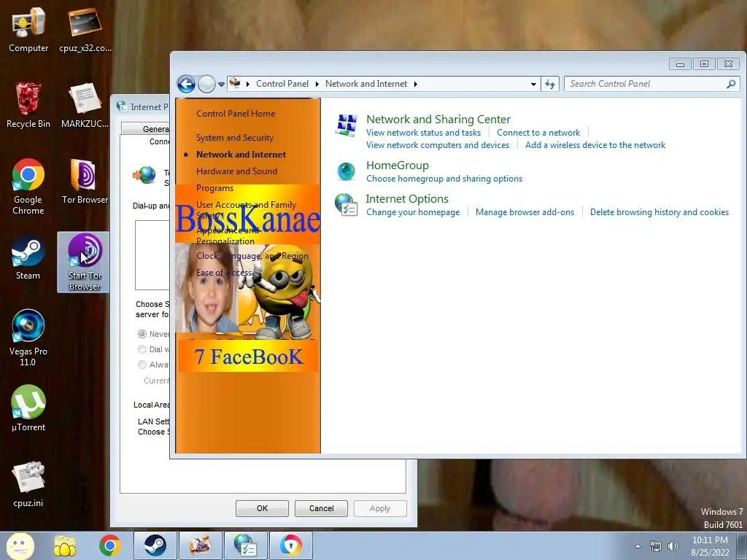Switch to Steam in the taskbar
This screenshot has height=560, width=747.
tap(155, 545)
